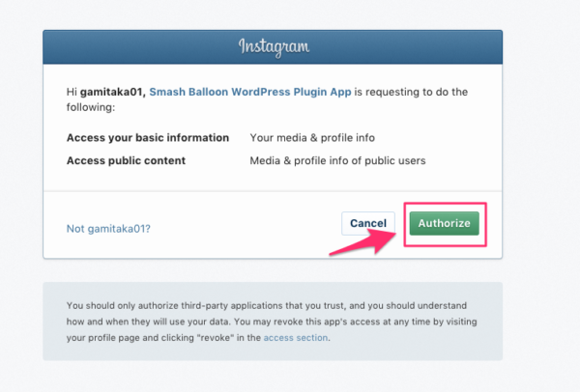Click the gray third-party warning notice box
Viewport: 580px width, 392px height.
pyautogui.click(x=273, y=322)
